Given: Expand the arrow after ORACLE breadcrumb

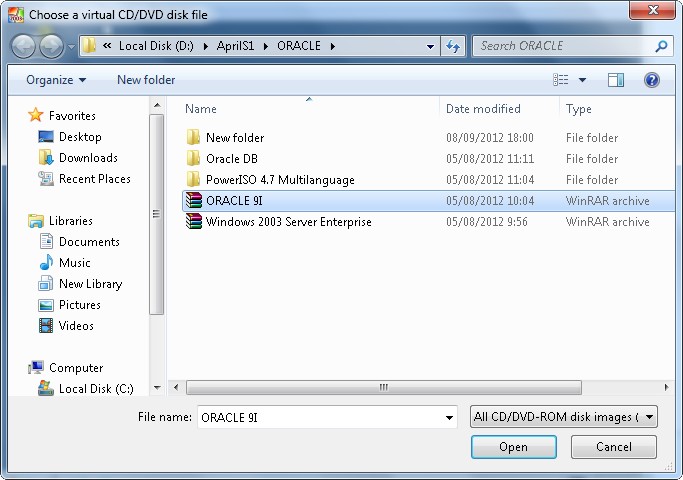Looking at the screenshot, I should [x=333, y=46].
